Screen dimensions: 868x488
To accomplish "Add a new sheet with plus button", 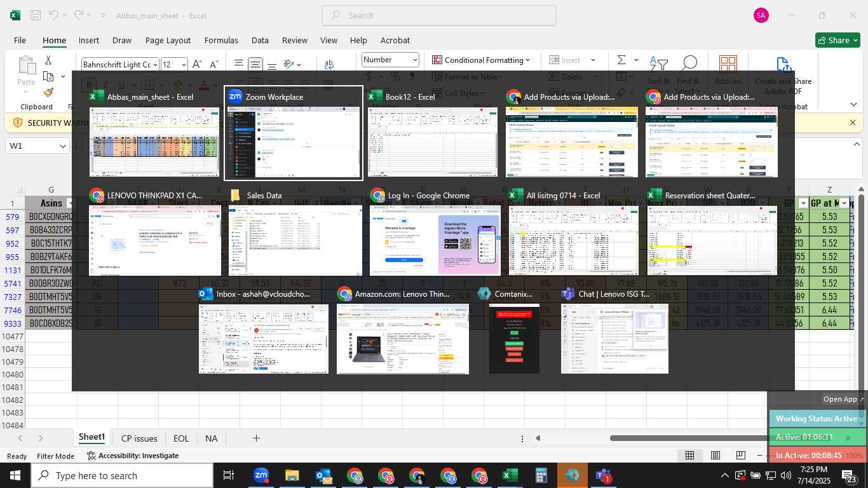I will point(256,438).
